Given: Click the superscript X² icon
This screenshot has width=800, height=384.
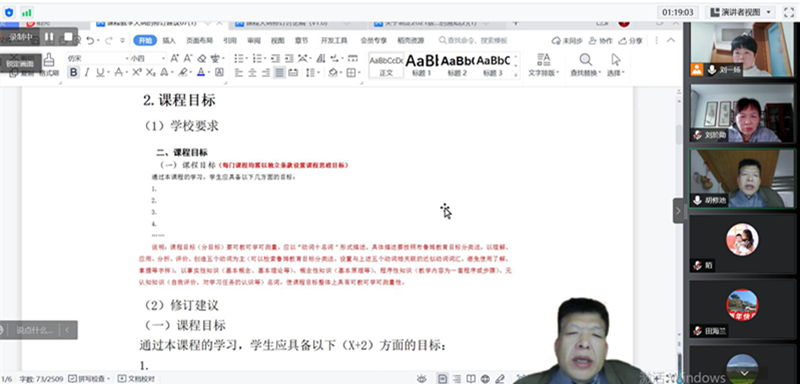Looking at the screenshot, I should coord(137,73).
